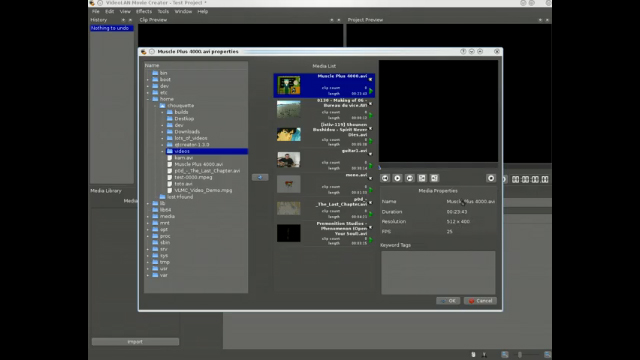
Task: Open the File menu
Action: [96, 11]
